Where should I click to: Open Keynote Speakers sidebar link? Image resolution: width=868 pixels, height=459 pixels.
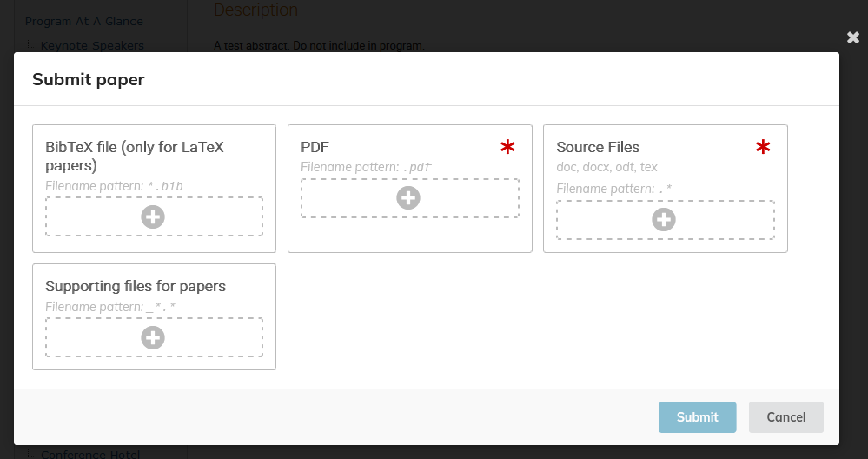click(92, 45)
